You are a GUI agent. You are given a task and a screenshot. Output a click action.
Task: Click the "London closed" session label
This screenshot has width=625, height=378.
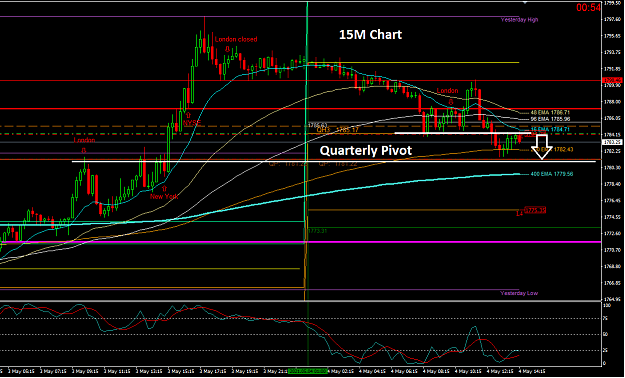[236, 39]
